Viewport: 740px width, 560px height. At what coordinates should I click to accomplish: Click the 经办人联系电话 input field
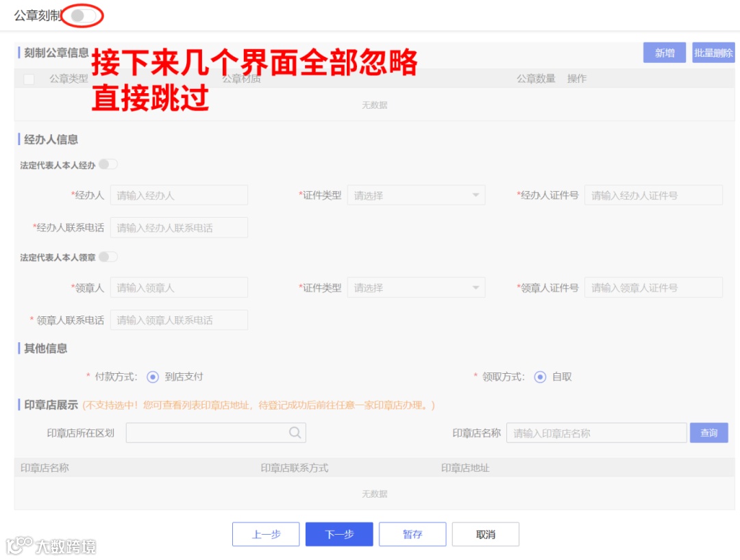(x=179, y=228)
